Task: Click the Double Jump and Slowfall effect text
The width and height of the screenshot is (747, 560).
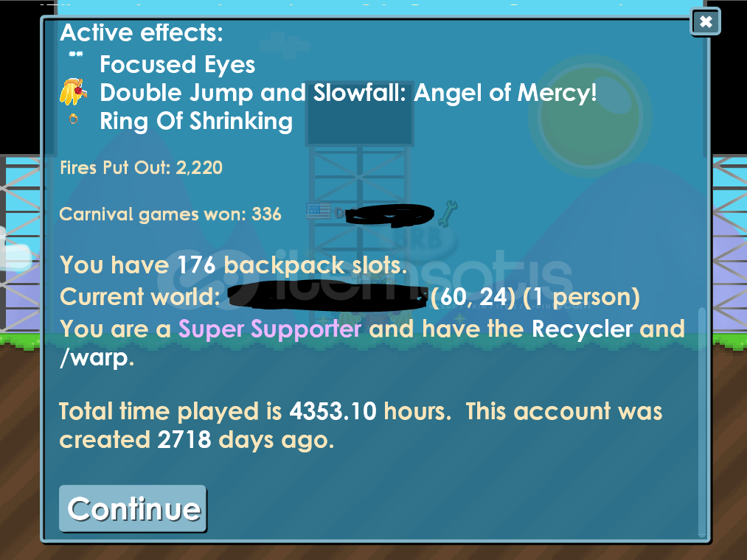Action: 348,92
